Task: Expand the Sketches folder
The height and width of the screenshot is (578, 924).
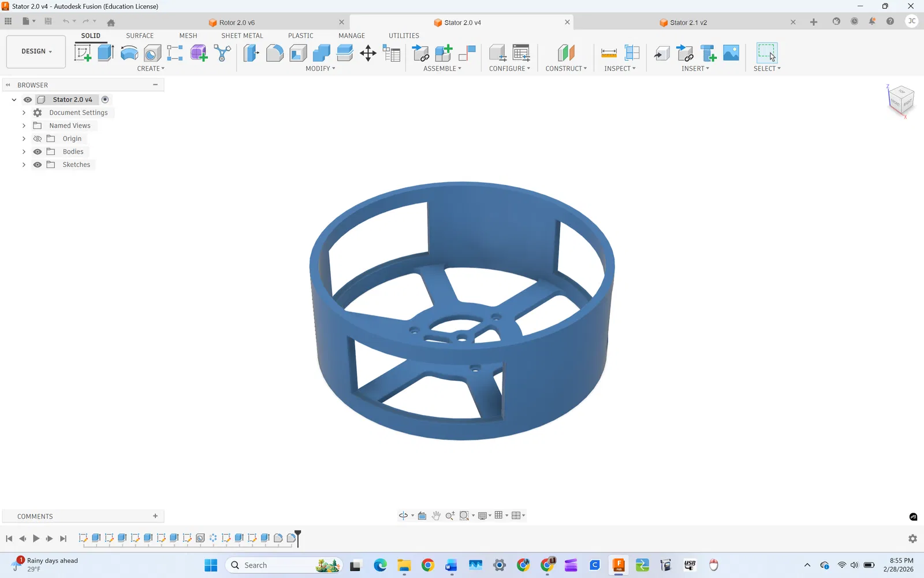Action: point(24,165)
